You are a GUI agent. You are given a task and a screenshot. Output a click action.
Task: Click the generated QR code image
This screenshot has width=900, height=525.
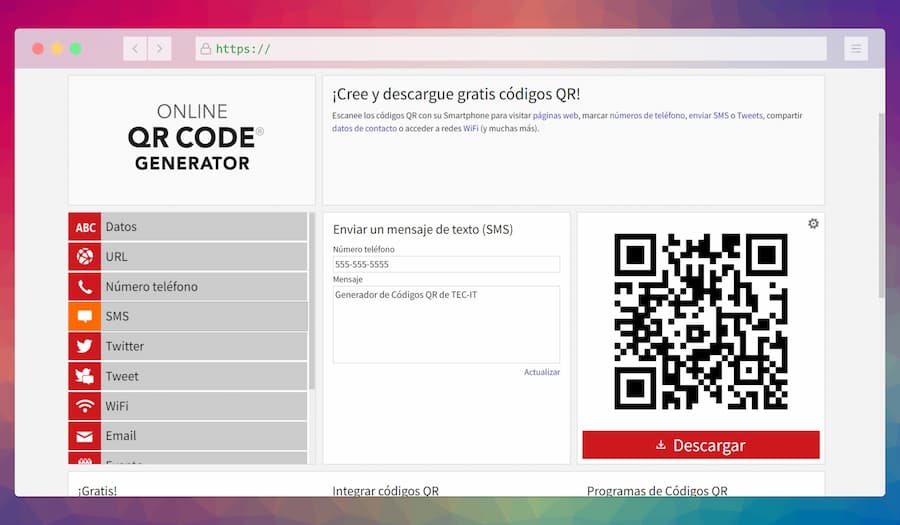point(701,321)
